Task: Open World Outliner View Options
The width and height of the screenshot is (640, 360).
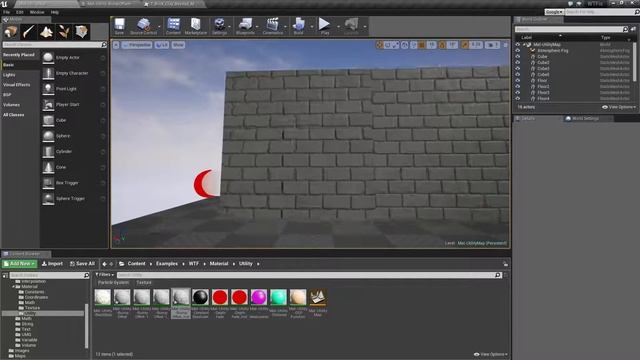Action: click(x=619, y=107)
